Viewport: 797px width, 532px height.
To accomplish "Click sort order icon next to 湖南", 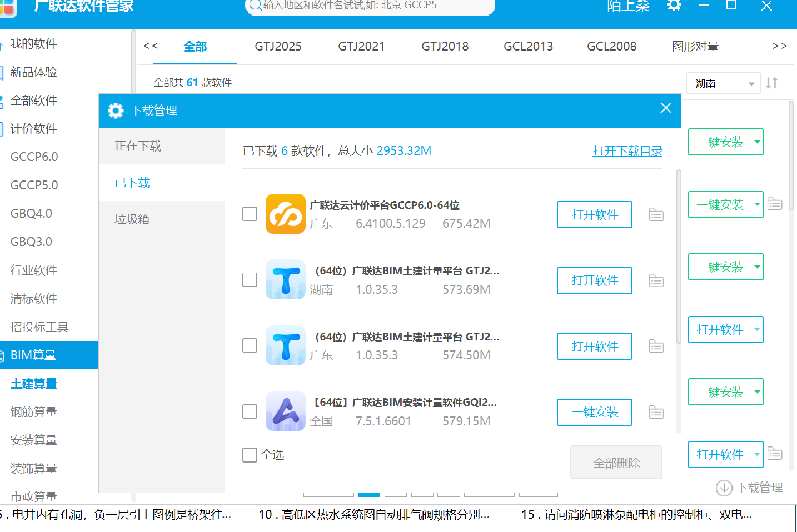I will [x=772, y=83].
